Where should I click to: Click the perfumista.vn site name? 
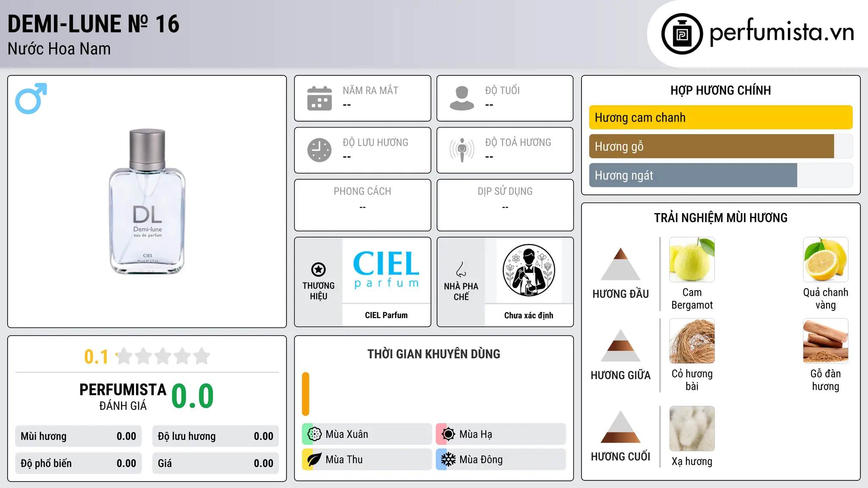(782, 32)
